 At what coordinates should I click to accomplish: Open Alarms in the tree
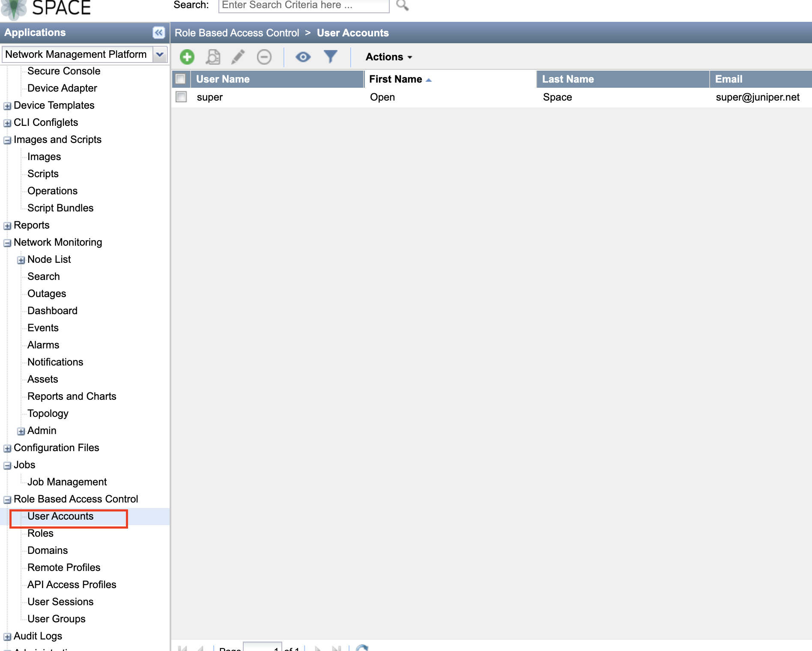point(43,345)
